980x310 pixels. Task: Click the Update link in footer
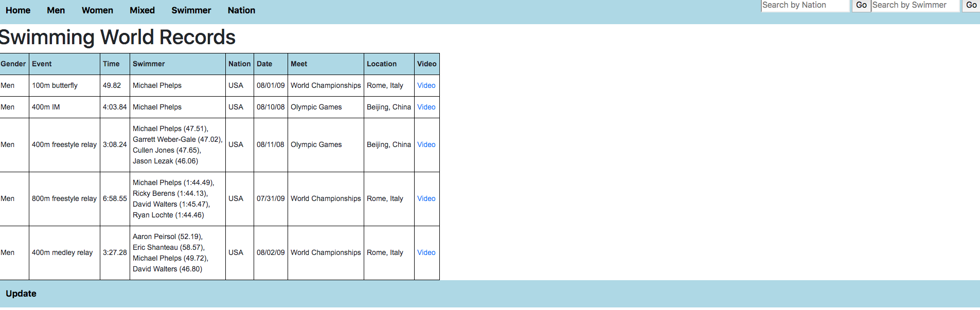coord(21,294)
